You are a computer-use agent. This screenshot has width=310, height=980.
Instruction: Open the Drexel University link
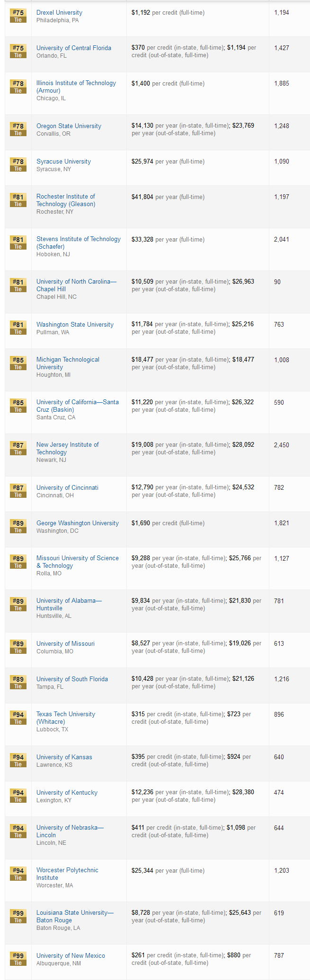pos(59,12)
